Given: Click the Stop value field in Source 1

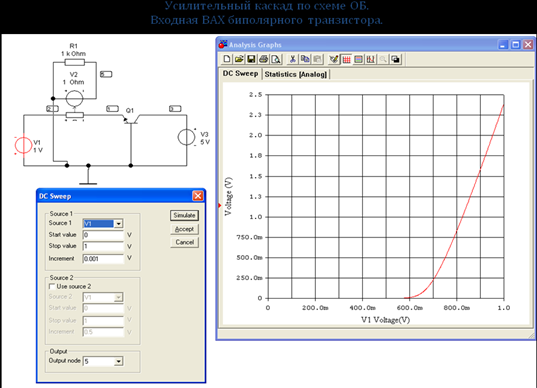Looking at the screenshot, I should tap(103, 246).
